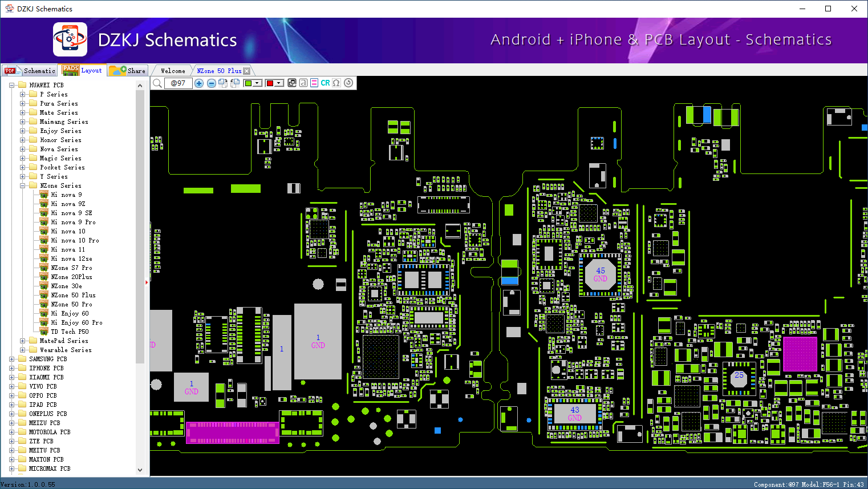Click the magnifier search icon
868x489 pixels.
click(x=157, y=83)
